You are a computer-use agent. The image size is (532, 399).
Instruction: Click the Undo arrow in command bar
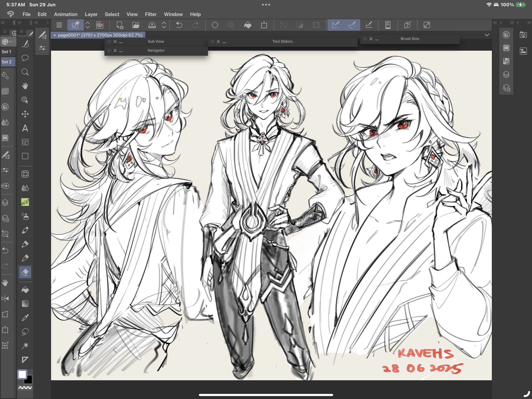click(x=179, y=25)
